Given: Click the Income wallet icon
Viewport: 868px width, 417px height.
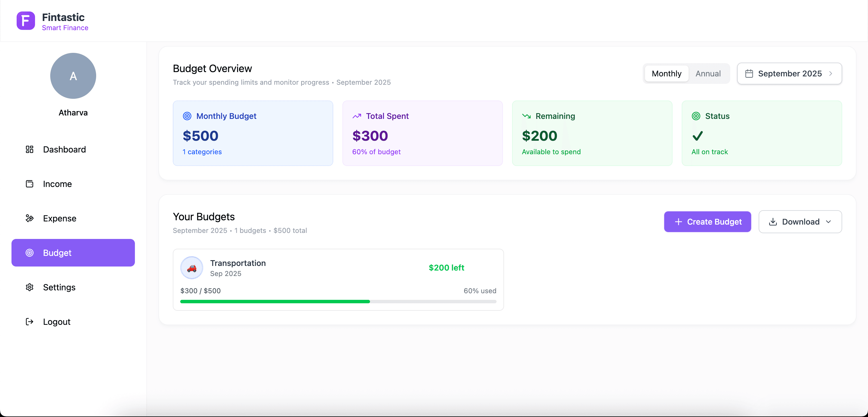Looking at the screenshot, I should pyautogui.click(x=30, y=184).
